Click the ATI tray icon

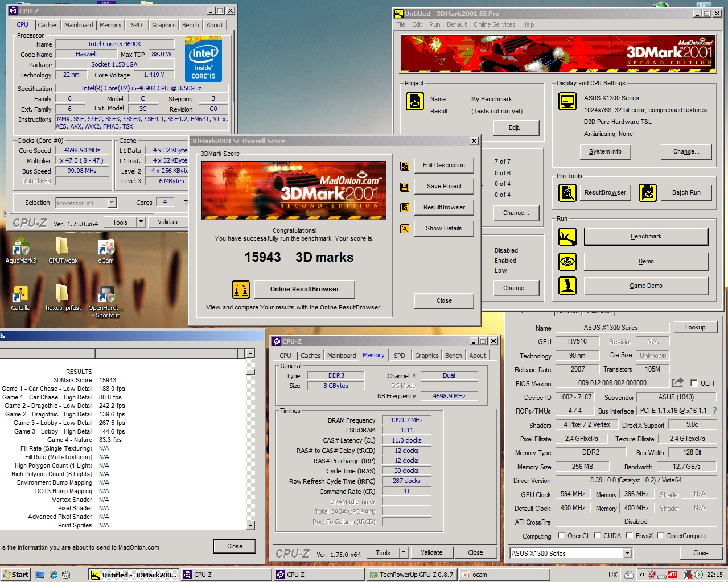672,575
